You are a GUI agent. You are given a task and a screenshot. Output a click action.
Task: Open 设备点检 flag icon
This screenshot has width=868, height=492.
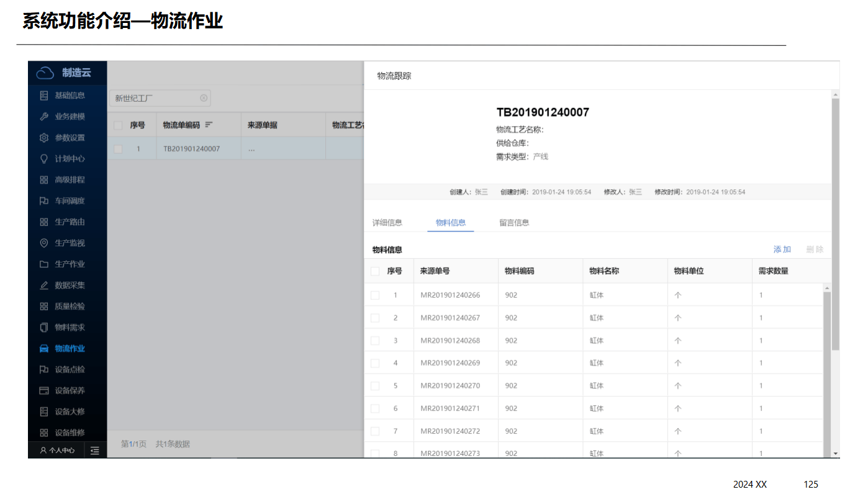pyautogui.click(x=43, y=370)
